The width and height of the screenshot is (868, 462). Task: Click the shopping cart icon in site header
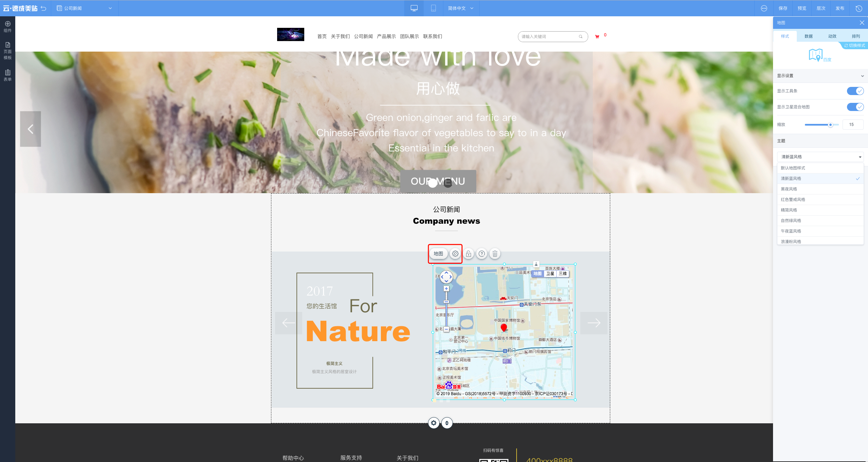[597, 36]
